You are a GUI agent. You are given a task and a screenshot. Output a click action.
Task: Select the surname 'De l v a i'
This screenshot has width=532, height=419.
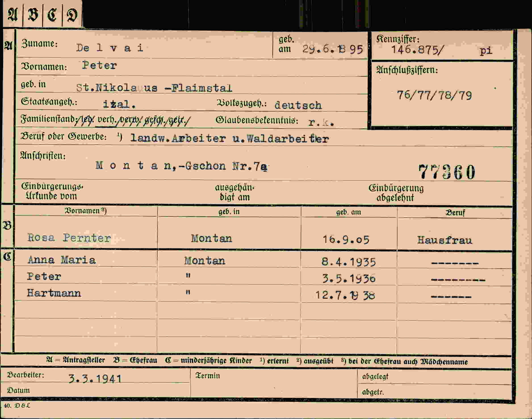pyautogui.click(x=109, y=48)
